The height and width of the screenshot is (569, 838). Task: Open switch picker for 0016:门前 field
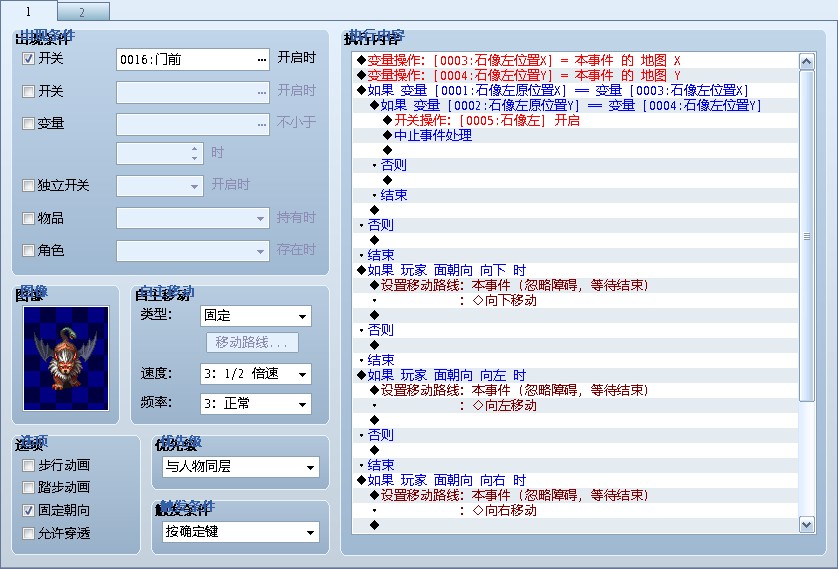(261, 59)
